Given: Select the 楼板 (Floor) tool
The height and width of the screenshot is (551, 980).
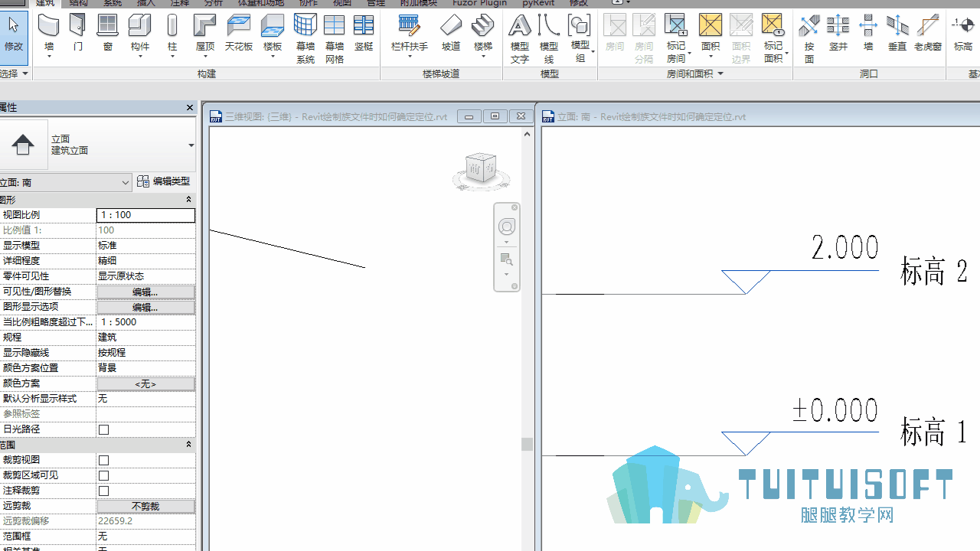Looking at the screenshot, I should 273,35.
